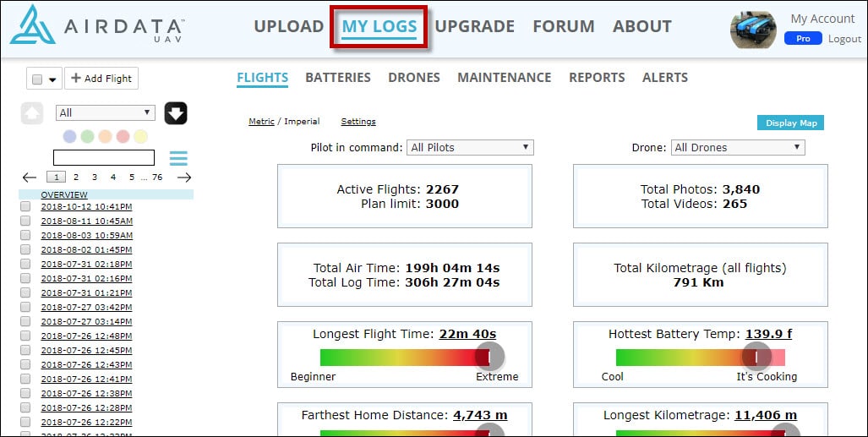Click the Longest Flight Time gauge marker

[x=489, y=357]
